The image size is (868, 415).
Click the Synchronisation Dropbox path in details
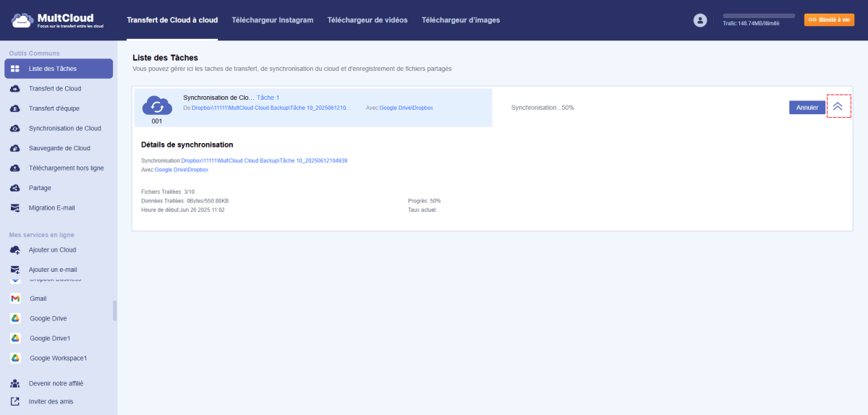point(264,161)
